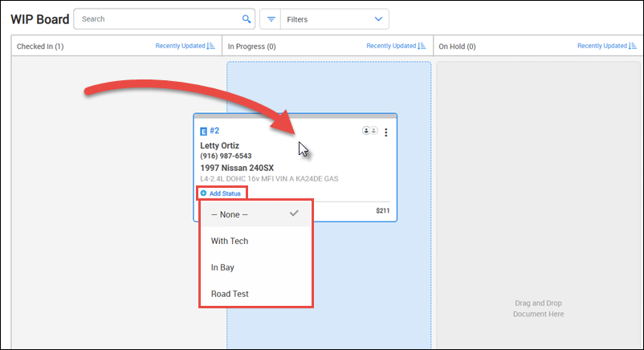Choose In Bay status
The height and width of the screenshot is (350, 644).
[x=256, y=267]
